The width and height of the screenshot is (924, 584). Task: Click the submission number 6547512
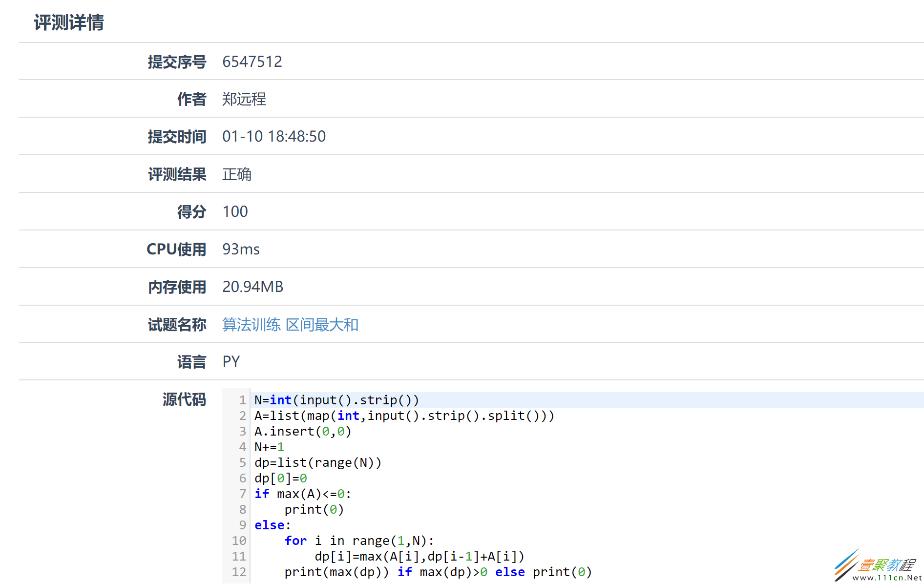coord(252,62)
